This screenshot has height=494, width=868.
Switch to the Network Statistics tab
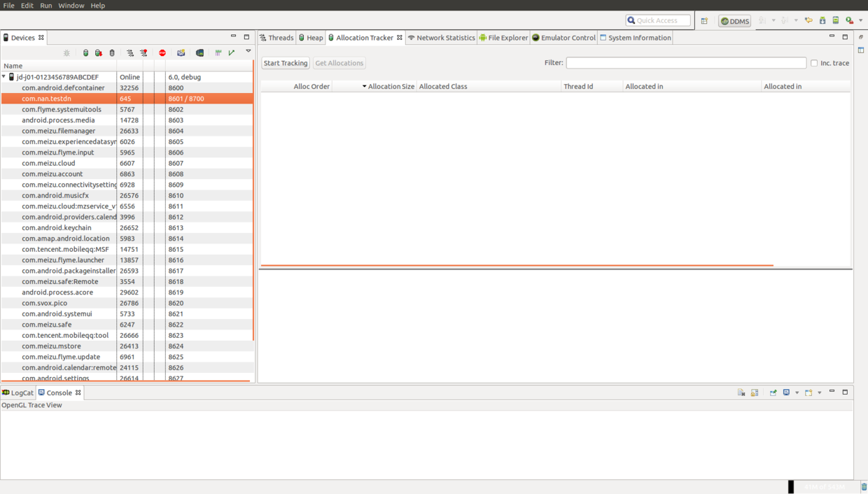point(441,38)
